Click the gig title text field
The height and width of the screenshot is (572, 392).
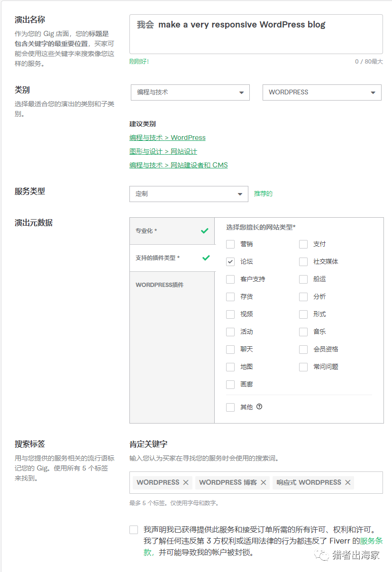(x=256, y=34)
